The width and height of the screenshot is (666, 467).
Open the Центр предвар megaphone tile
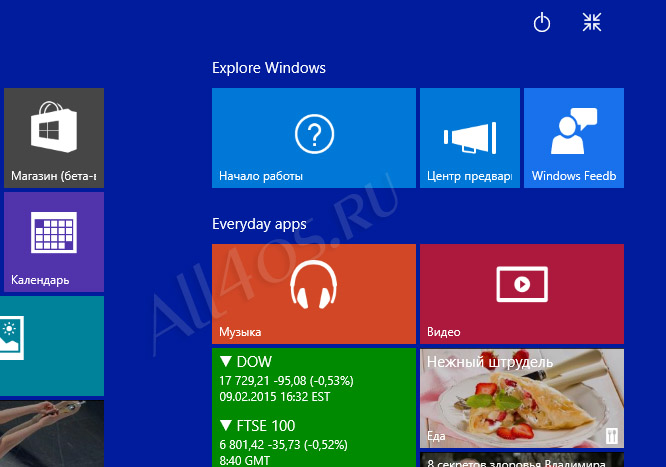[470, 138]
